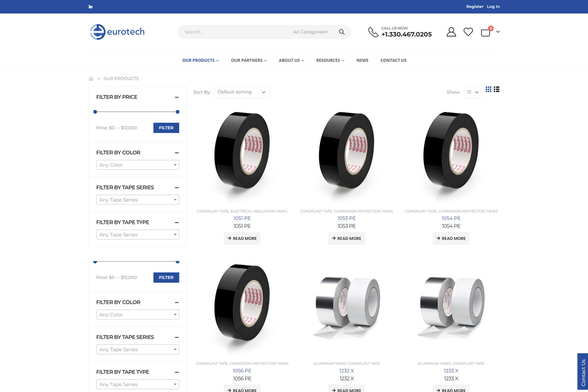This screenshot has height=392, width=588.
Task: Click Read More under 1051 PE
Action: pyautogui.click(x=242, y=238)
